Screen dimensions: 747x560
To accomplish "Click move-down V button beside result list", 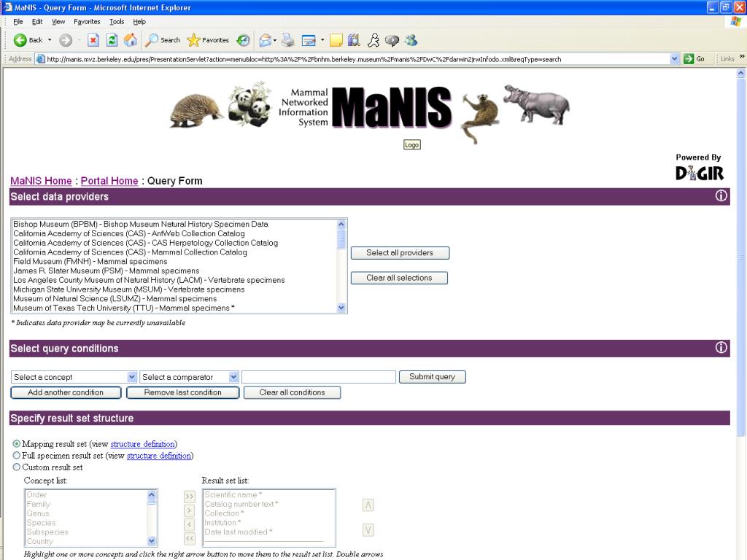I will (368, 530).
